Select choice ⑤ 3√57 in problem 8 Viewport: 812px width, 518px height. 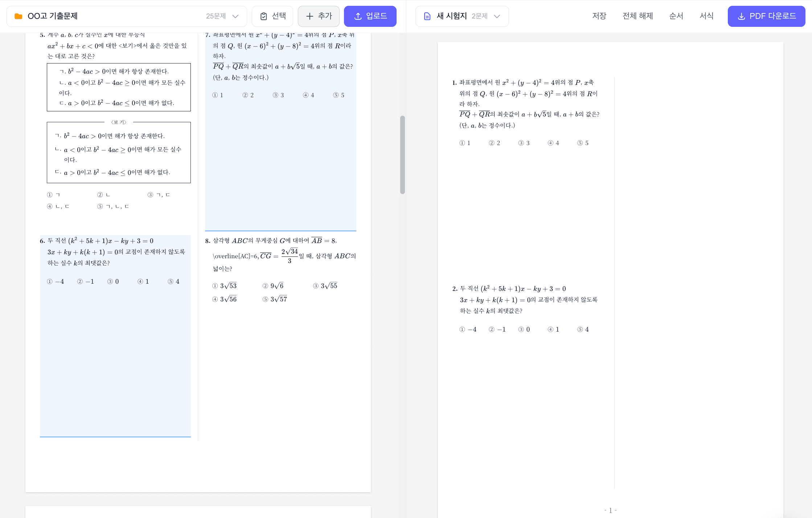tap(275, 299)
